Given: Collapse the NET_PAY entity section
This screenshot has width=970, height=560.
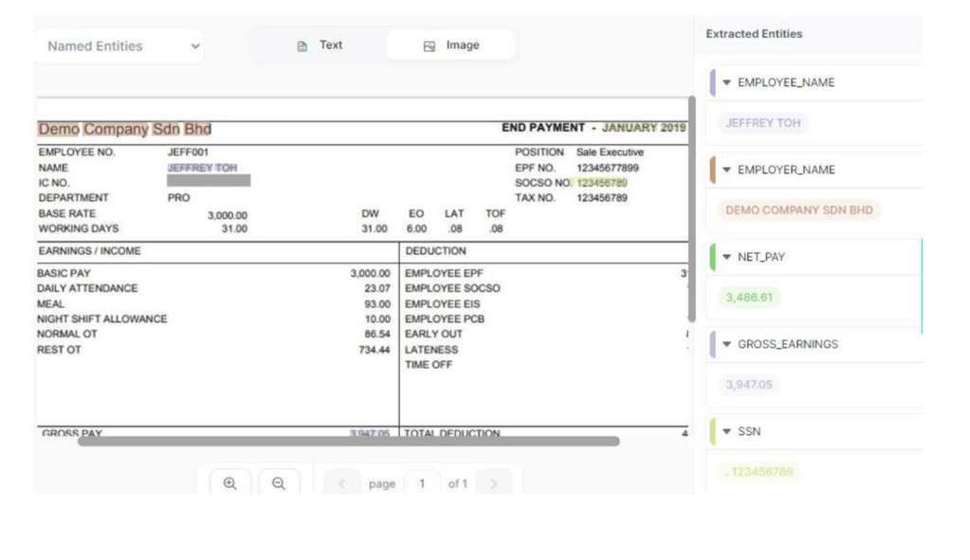Looking at the screenshot, I should [727, 257].
